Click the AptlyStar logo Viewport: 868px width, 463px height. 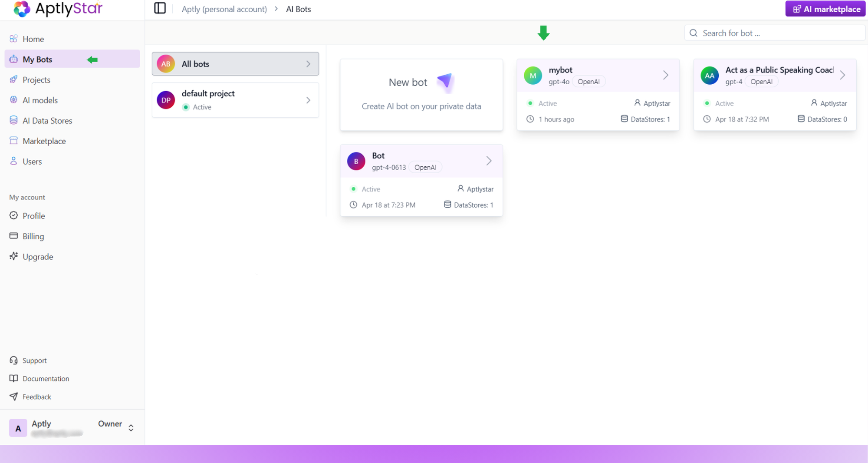(58, 8)
